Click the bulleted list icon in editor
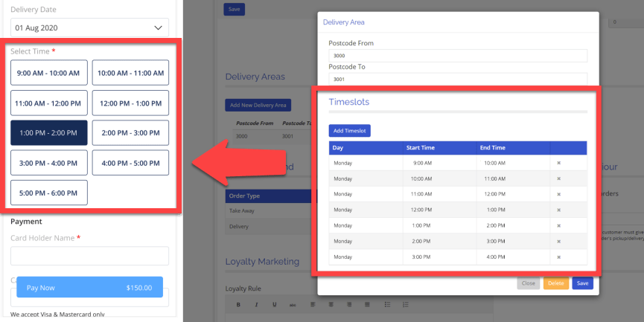This screenshot has height=322, width=644. tap(387, 304)
